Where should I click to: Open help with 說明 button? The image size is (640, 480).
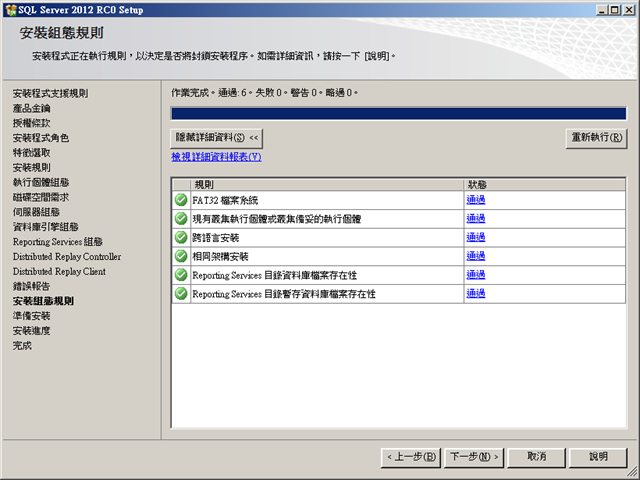[598, 457]
